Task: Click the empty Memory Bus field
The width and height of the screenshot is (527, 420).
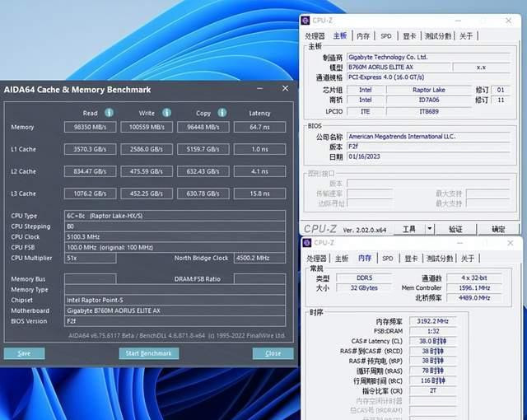Action: tap(90, 279)
